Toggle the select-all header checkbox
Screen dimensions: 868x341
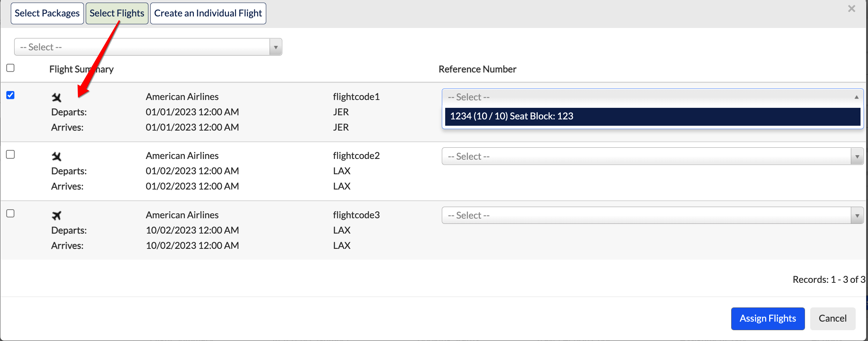tap(10, 68)
